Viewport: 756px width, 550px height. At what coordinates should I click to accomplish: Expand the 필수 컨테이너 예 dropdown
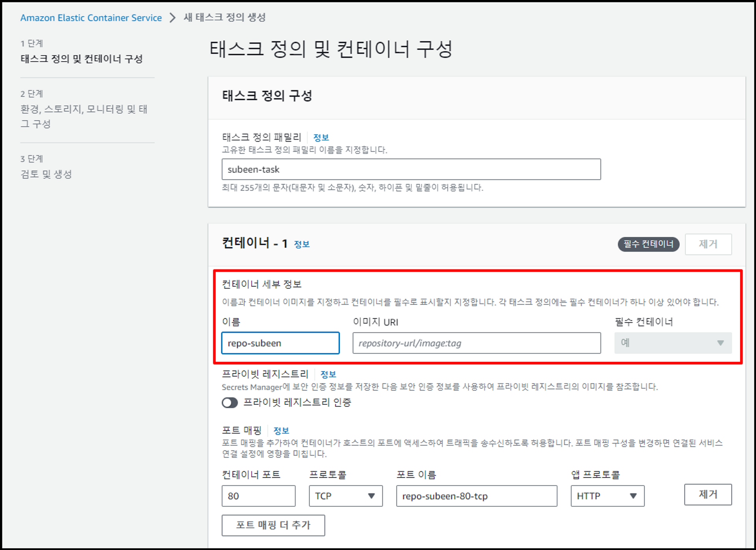(673, 343)
